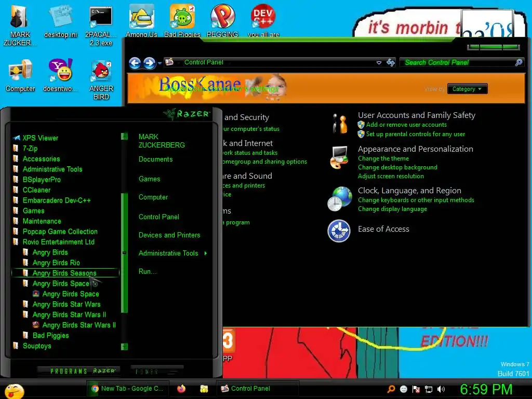Click the start menu scrollbar up arrow

point(124,137)
